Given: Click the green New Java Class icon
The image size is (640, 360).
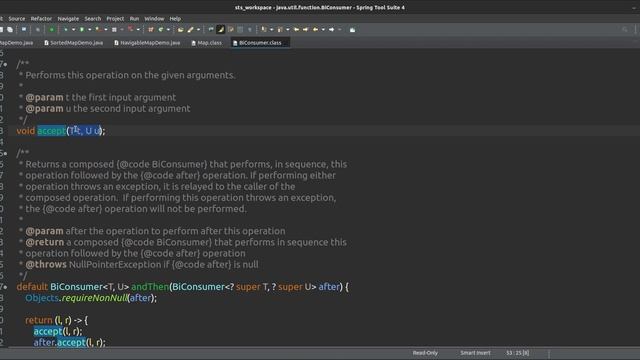Looking at the screenshot, I should click(160, 29).
